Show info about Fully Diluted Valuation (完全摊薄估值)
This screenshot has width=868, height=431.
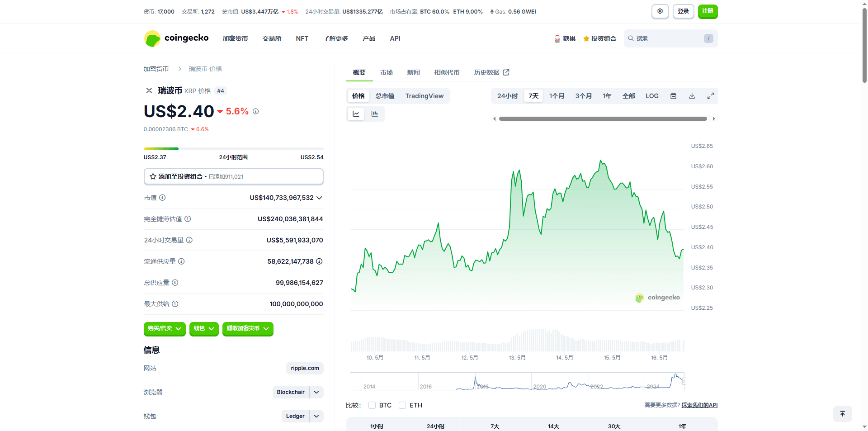point(188,219)
